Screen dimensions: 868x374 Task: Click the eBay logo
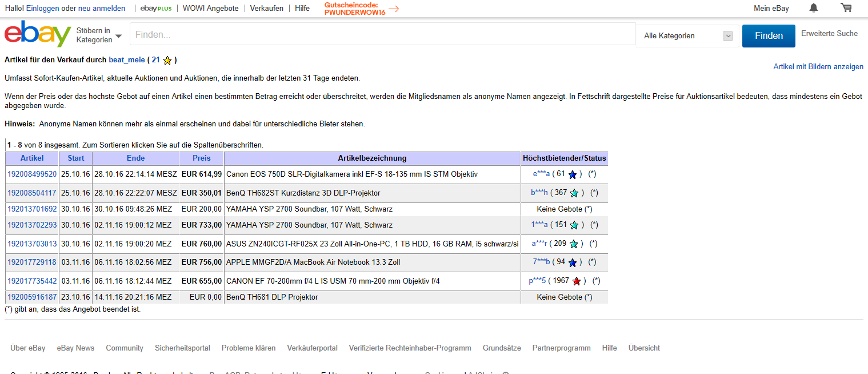click(38, 34)
